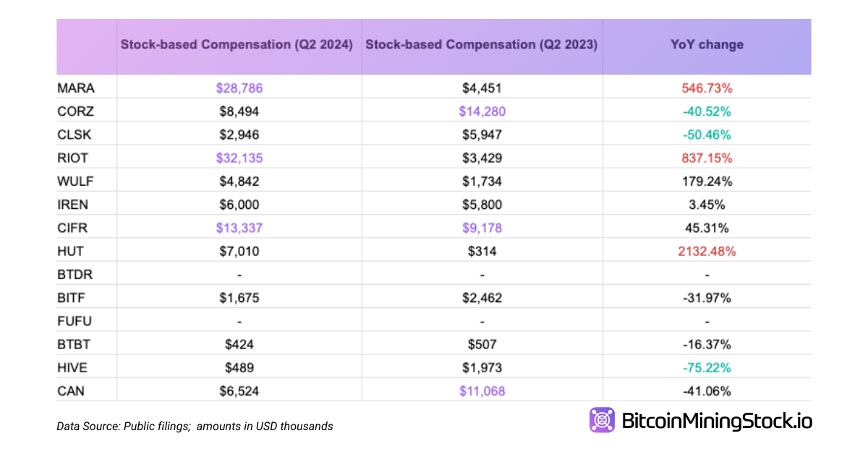Screen dimensions: 868x454
Task: Select CORZ's $14,280 Q2 2023 value
Action: (482, 112)
